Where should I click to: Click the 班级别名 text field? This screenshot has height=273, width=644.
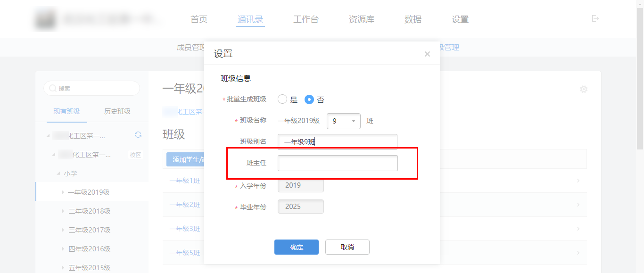[337, 141]
